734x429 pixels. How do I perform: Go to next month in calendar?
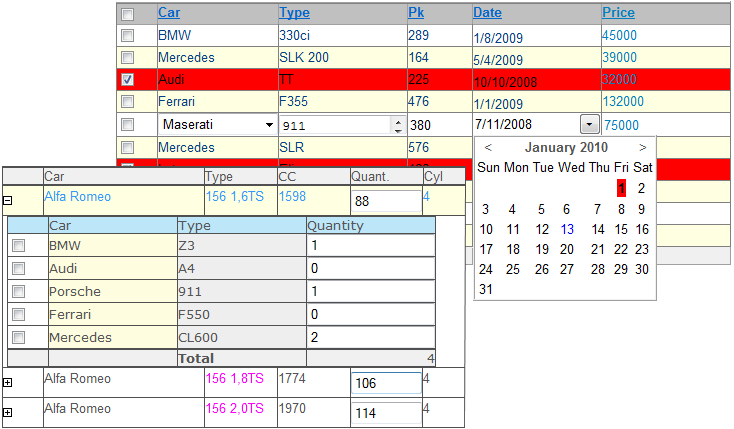643,147
